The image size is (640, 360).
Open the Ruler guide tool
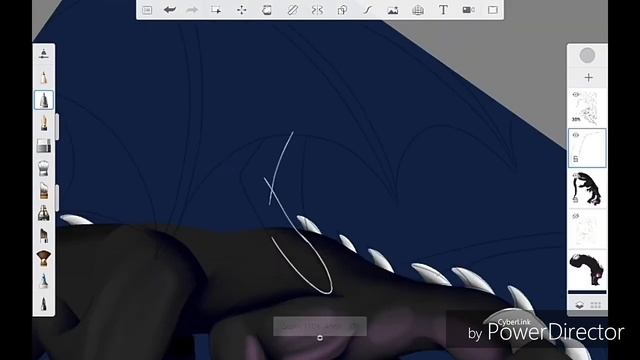coord(292,10)
